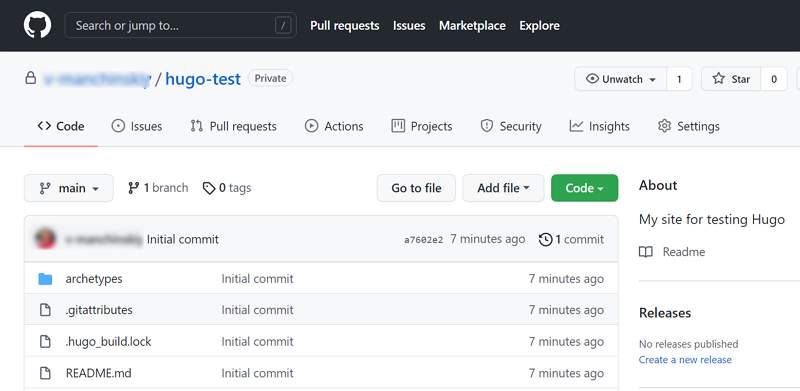Screen dimensions: 800x391
Task: Open the Initial commit message in header
Action: (183, 239)
